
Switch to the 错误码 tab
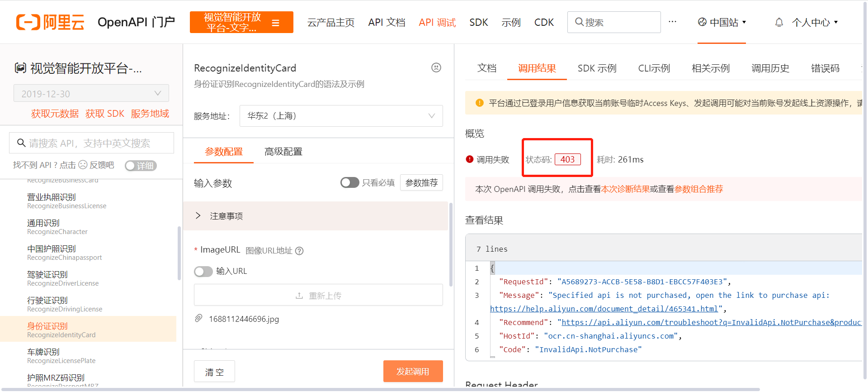click(825, 68)
